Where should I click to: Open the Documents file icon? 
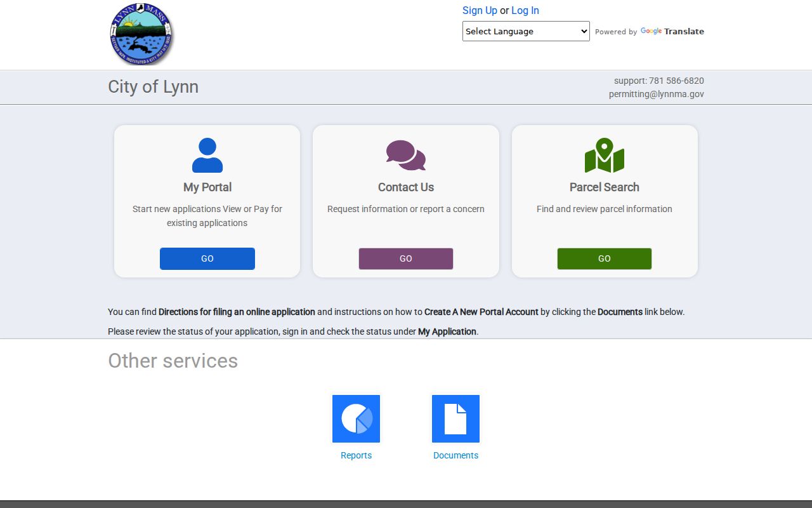click(x=455, y=418)
